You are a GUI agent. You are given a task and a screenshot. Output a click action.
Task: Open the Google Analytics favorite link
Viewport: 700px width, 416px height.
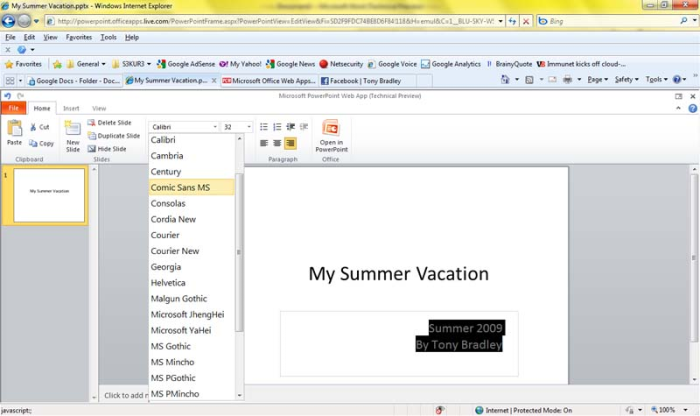(451, 64)
